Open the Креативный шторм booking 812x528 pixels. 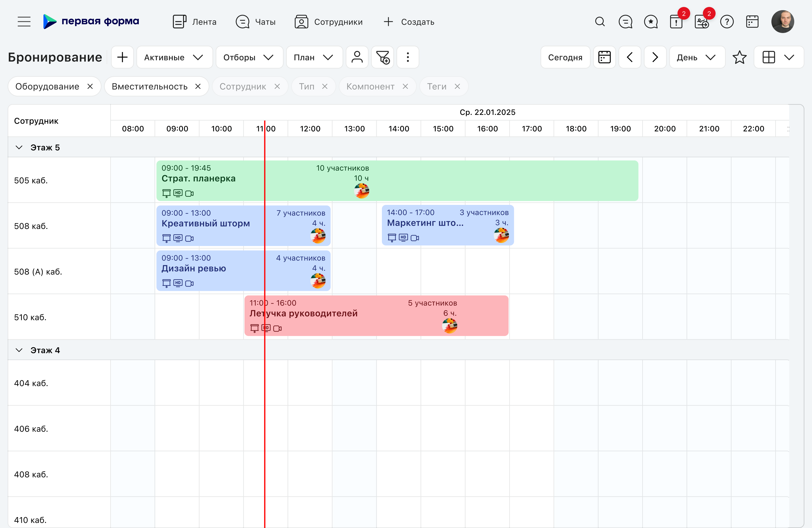click(x=243, y=226)
